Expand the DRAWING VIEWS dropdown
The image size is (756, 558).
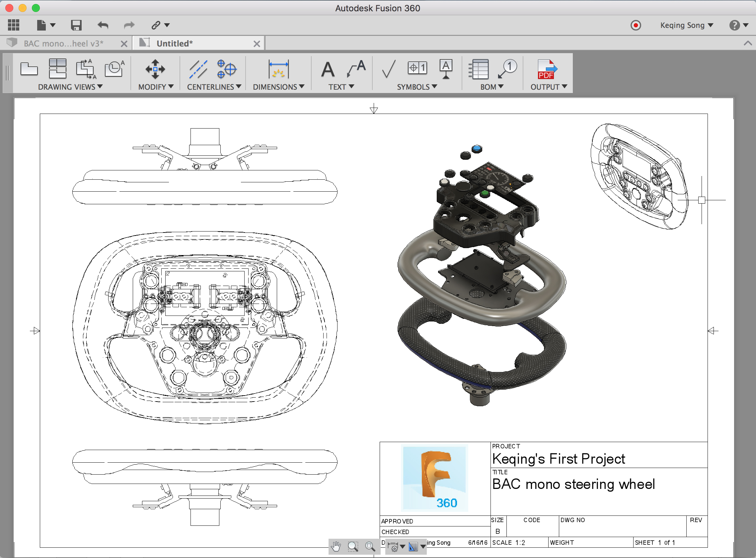pos(70,87)
